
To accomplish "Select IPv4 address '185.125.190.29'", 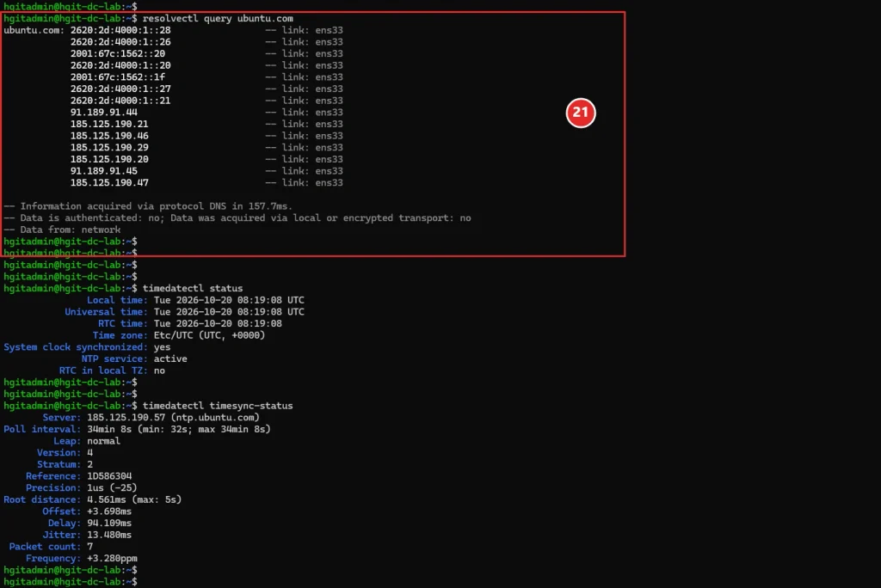I will 109,148.
